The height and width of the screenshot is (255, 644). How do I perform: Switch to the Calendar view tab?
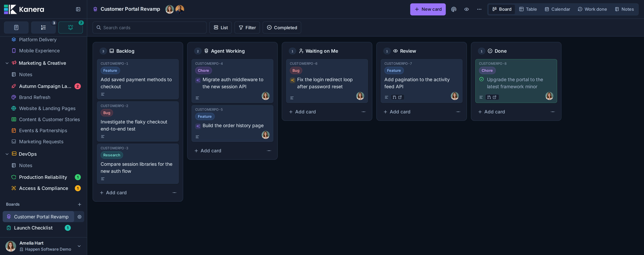tap(557, 9)
